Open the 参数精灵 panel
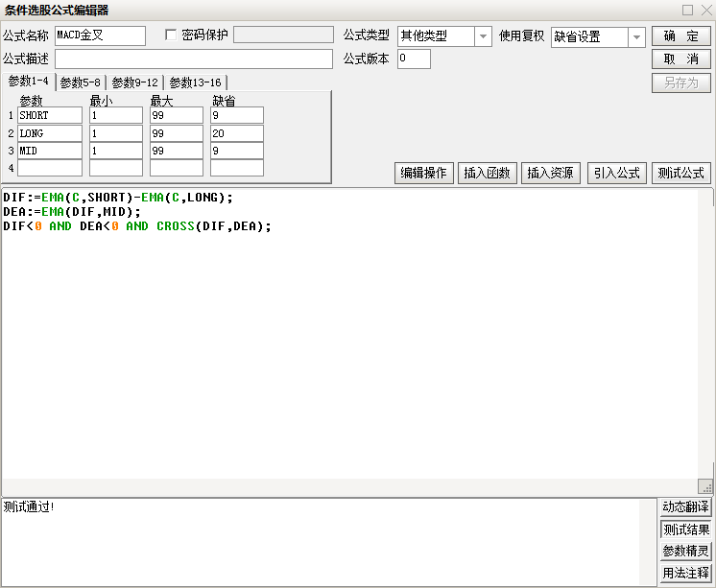 685,551
